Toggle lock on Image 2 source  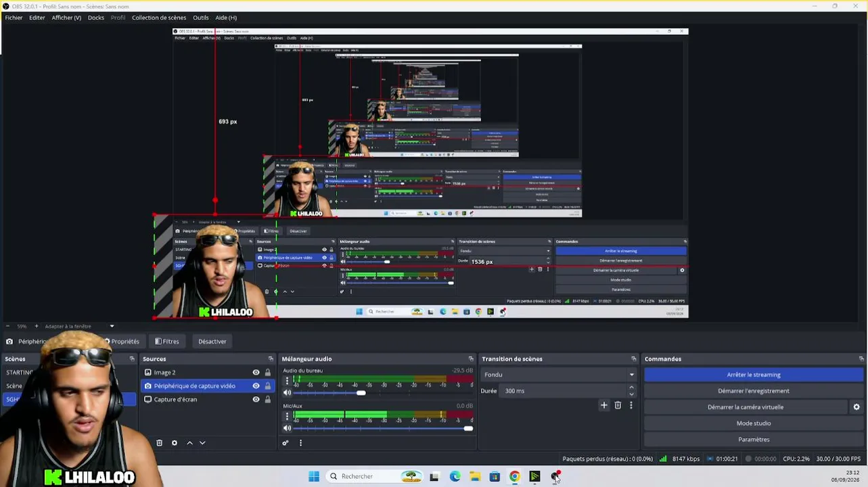(268, 373)
